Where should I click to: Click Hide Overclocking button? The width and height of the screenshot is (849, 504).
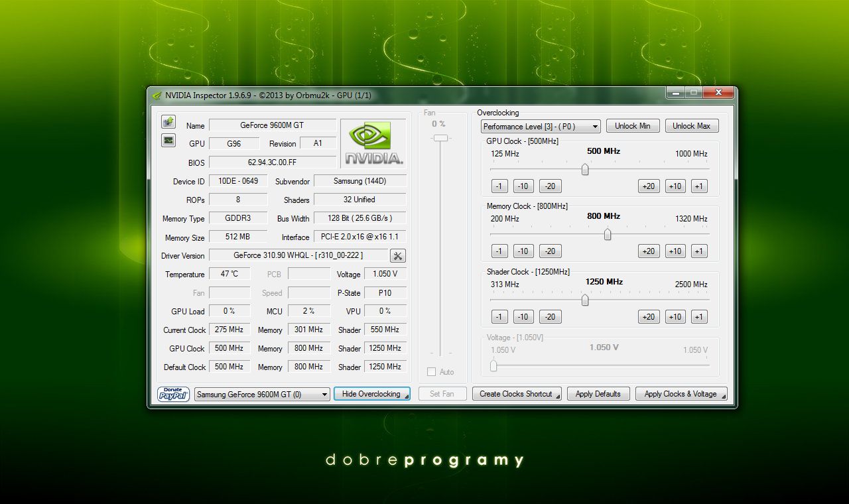pos(371,394)
